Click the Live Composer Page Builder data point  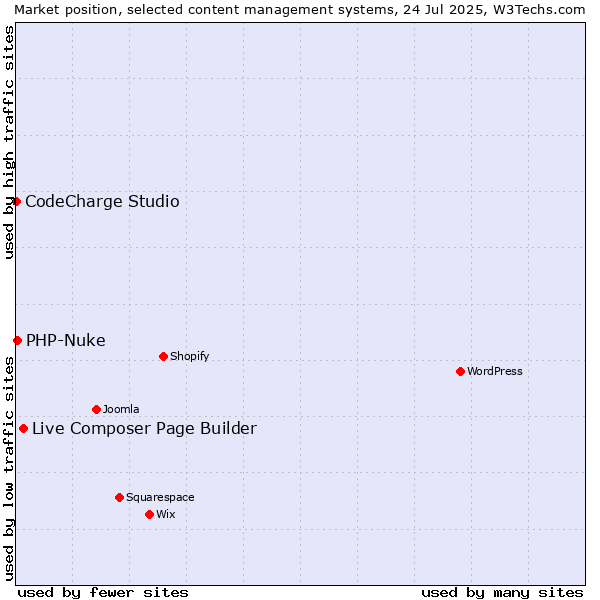tap(23, 429)
